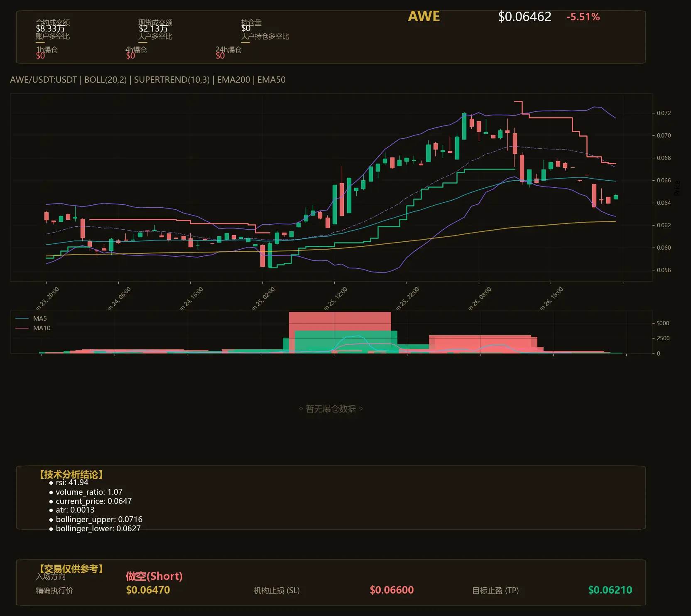The height and width of the screenshot is (616, 691).
Task: Click the 精确执行价 label
Action: 54,590
